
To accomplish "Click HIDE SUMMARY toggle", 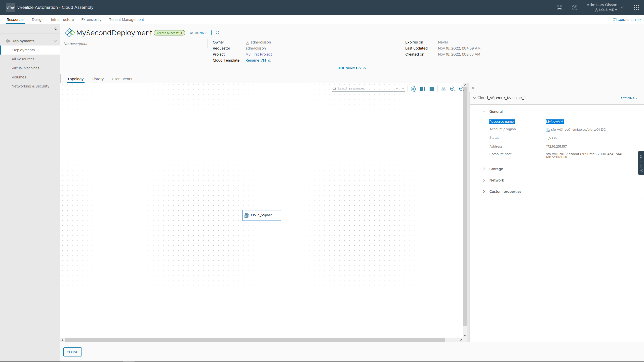I will click(x=352, y=68).
